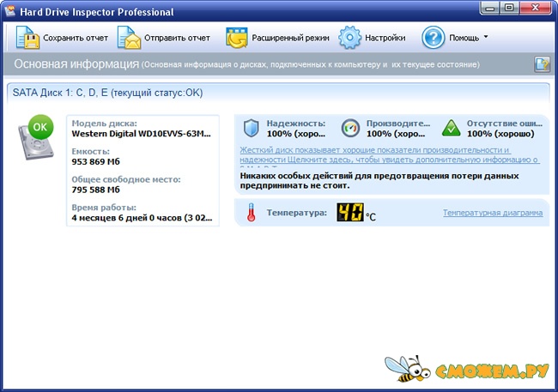This screenshot has height=392, width=558.
Task: Click the thermometer temperature icon
Action: coord(252,213)
